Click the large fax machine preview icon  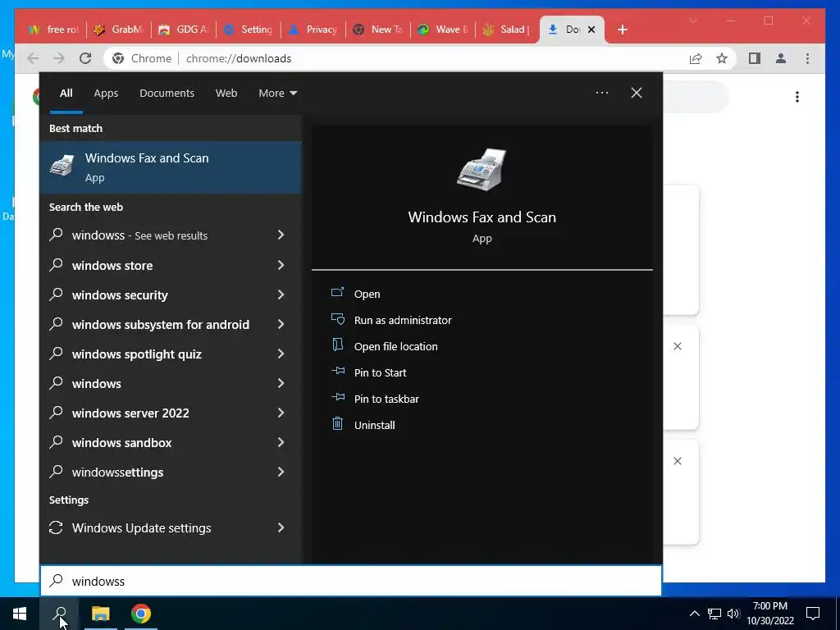482,169
